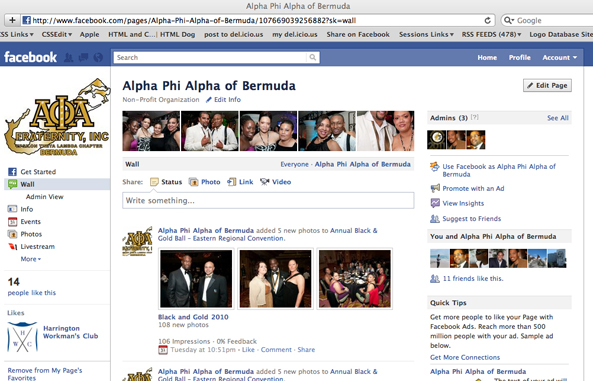This screenshot has height=381, width=593.
Task: Click the Livestream sidebar icon
Action: [x=12, y=247]
